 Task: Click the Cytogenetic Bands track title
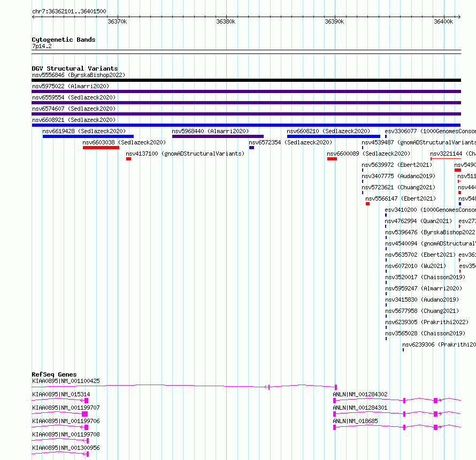64,40
